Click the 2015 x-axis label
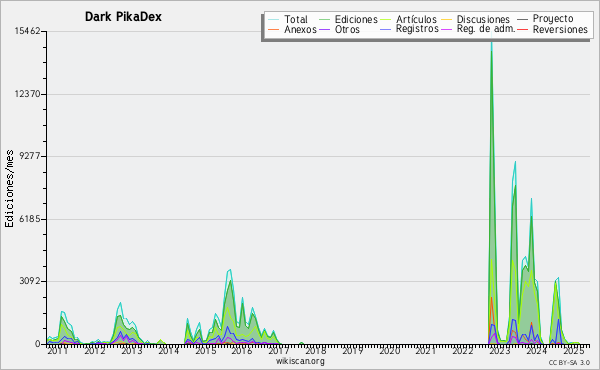Screen dimensions: 600x370 pyautogui.click(x=206, y=350)
